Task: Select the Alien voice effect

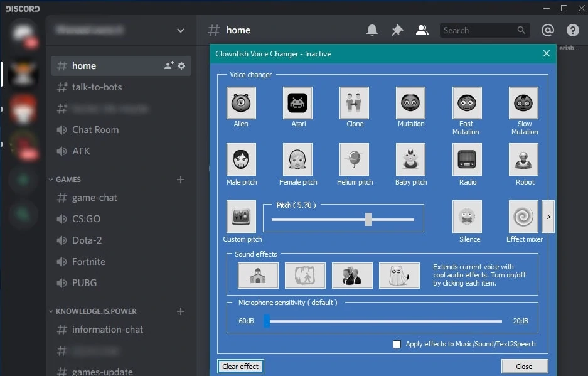Action: [241, 103]
